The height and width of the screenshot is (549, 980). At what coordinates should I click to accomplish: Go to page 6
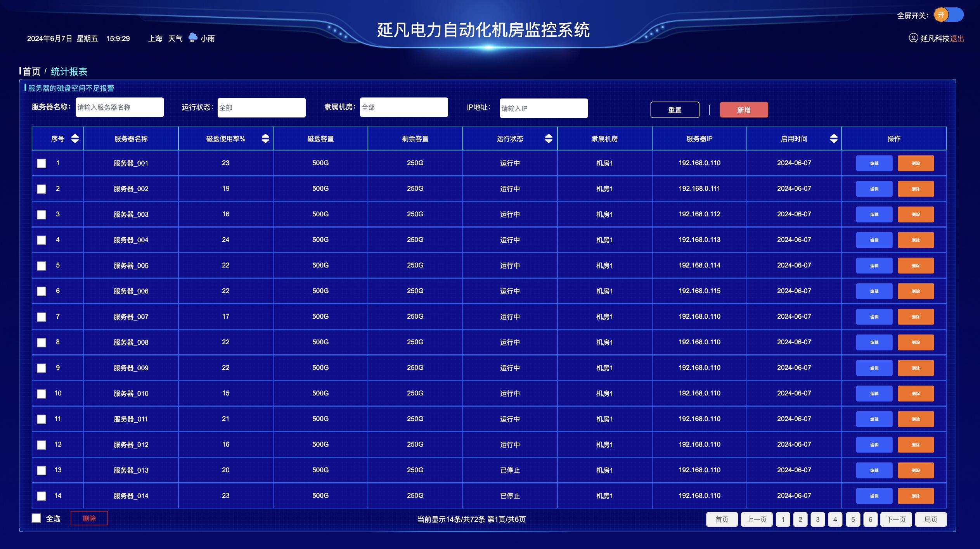(871, 520)
